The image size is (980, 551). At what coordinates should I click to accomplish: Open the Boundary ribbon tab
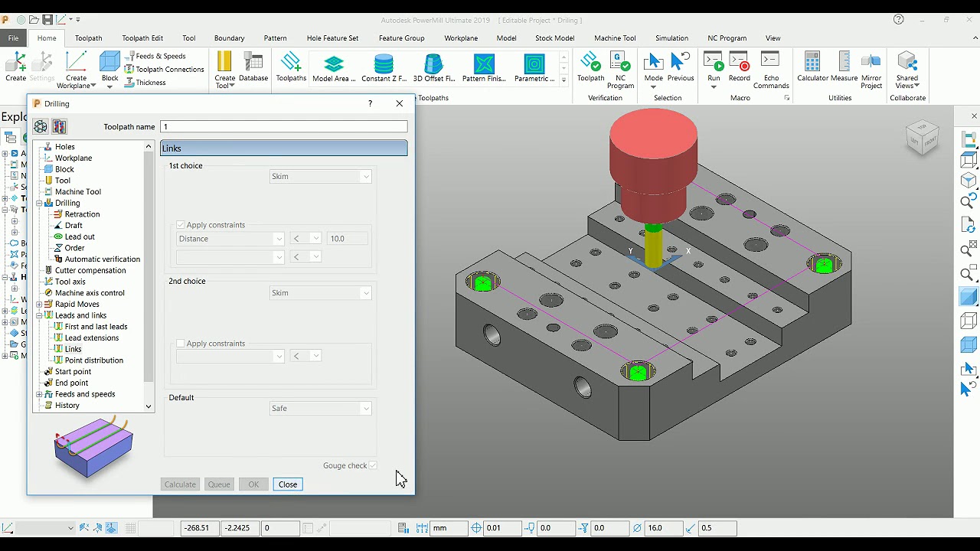pyautogui.click(x=229, y=38)
